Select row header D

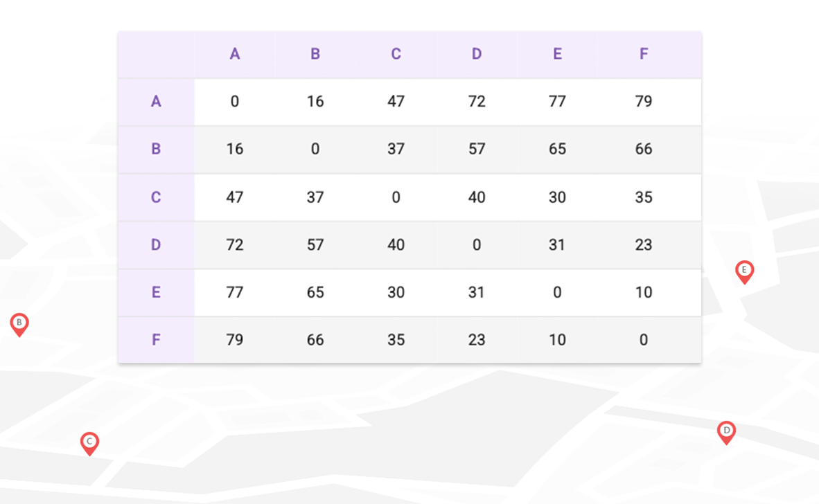coord(156,244)
